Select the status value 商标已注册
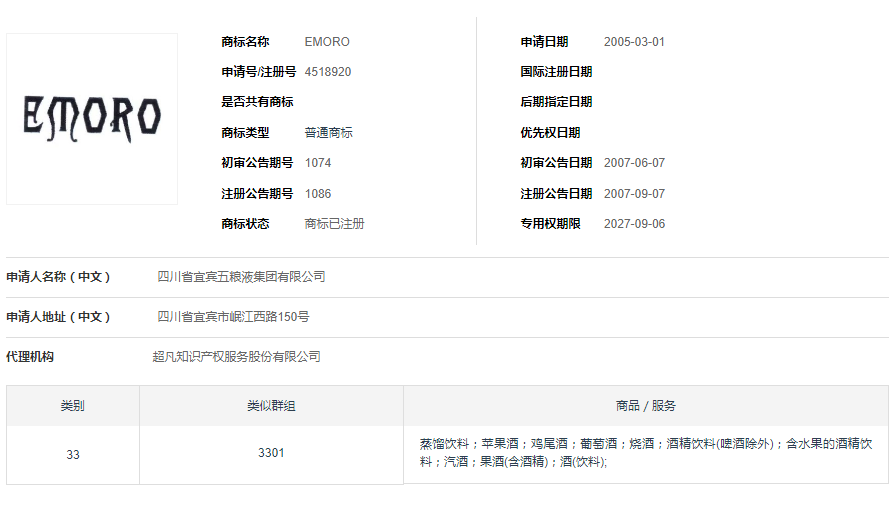Image resolution: width=896 pixels, height=506 pixels. (334, 224)
